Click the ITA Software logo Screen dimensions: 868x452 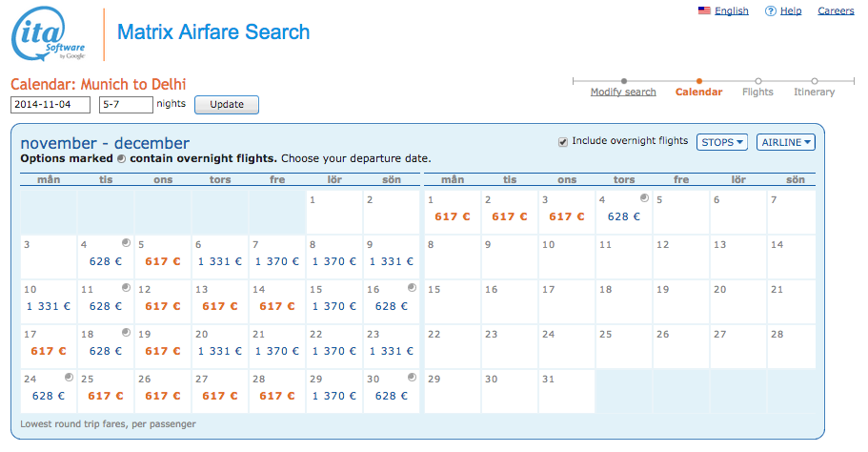point(49,36)
